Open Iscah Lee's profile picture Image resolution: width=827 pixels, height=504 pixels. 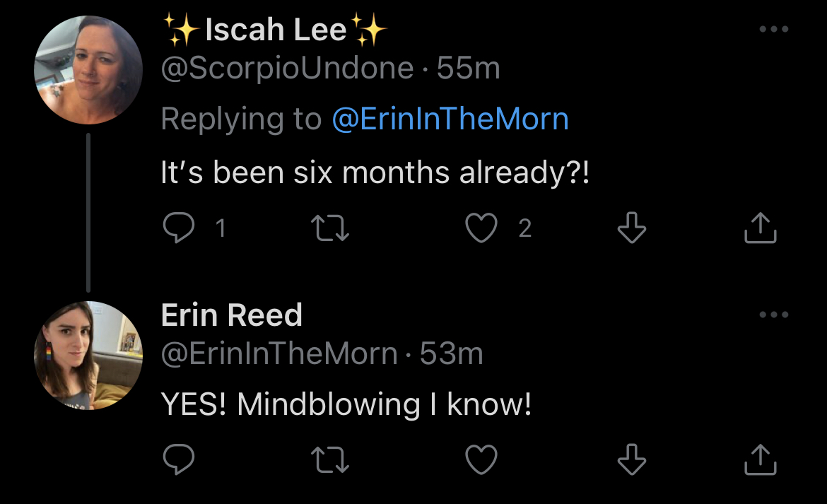pos(88,70)
